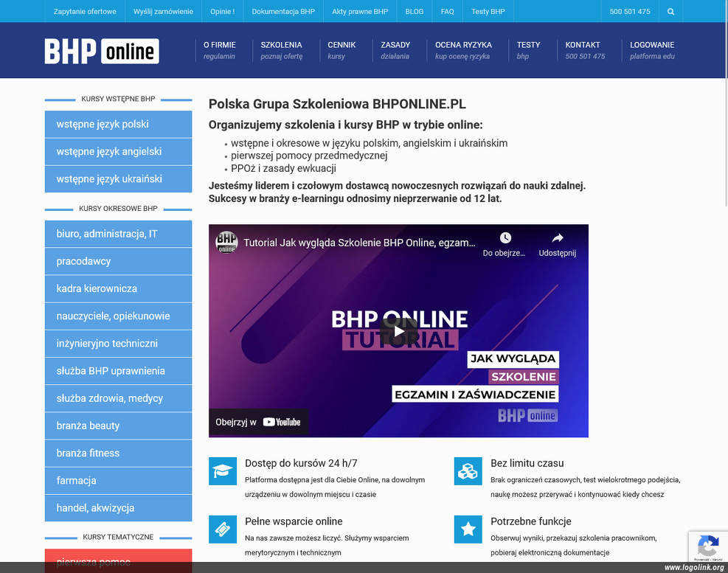Click heading Dostęp do kursów 24 h/7
Viewport: 728px width, 573px height.
[301, 463]
